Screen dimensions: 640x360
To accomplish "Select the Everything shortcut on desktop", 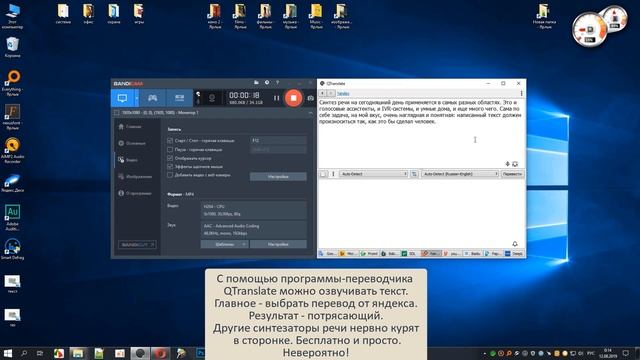I will click(x=13, y=83).
